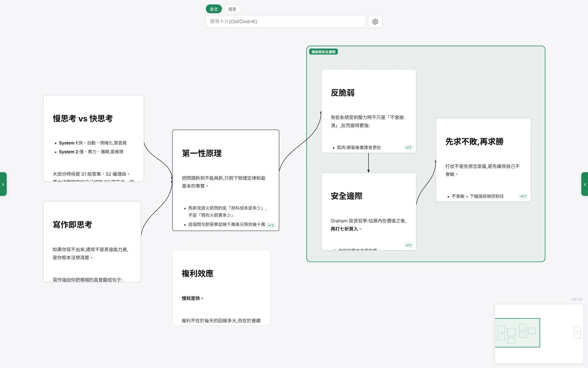Screen dimensions: 588x368
Task: Open backlinks badge on 先求不敗,再求勝 card
Action: (x=523, y=196)
